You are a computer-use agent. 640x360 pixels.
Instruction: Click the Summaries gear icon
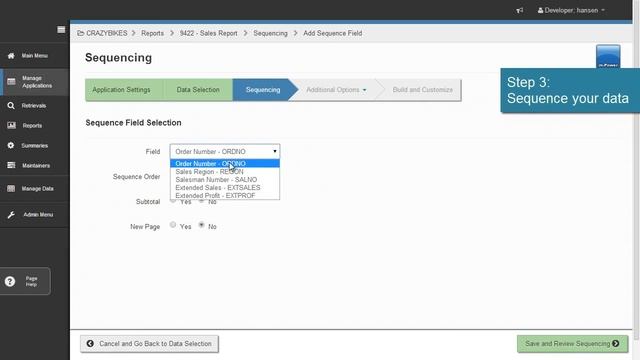(11, 145)
